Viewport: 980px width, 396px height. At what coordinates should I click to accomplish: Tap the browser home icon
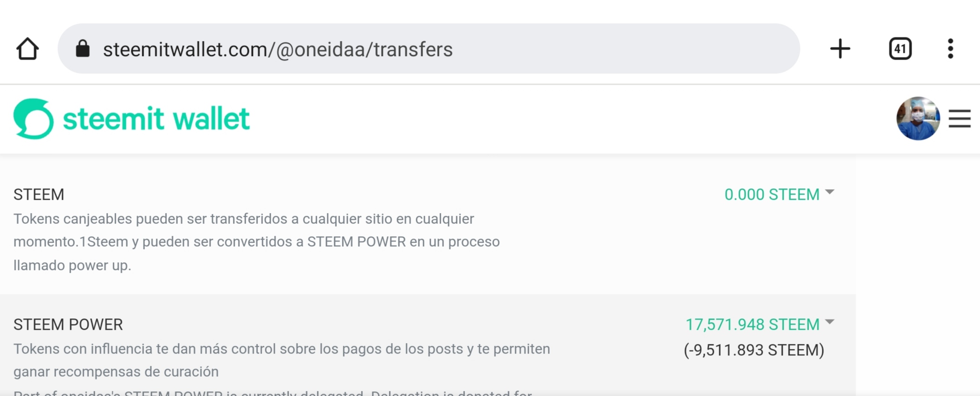click(x=27, y=49)
